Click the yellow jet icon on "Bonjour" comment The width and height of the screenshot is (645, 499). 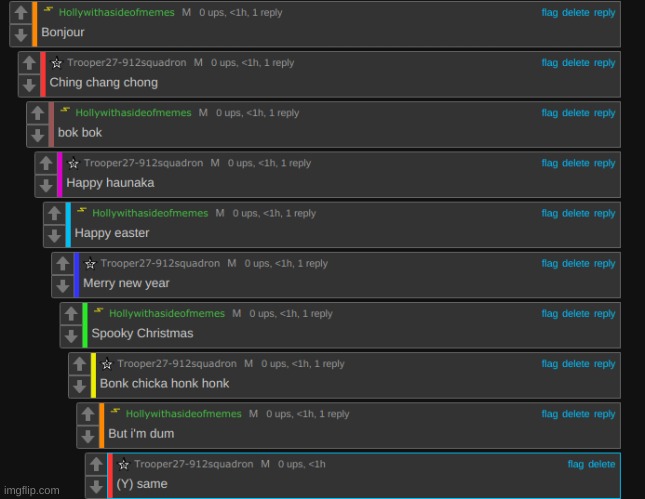(x=47, y=10)
